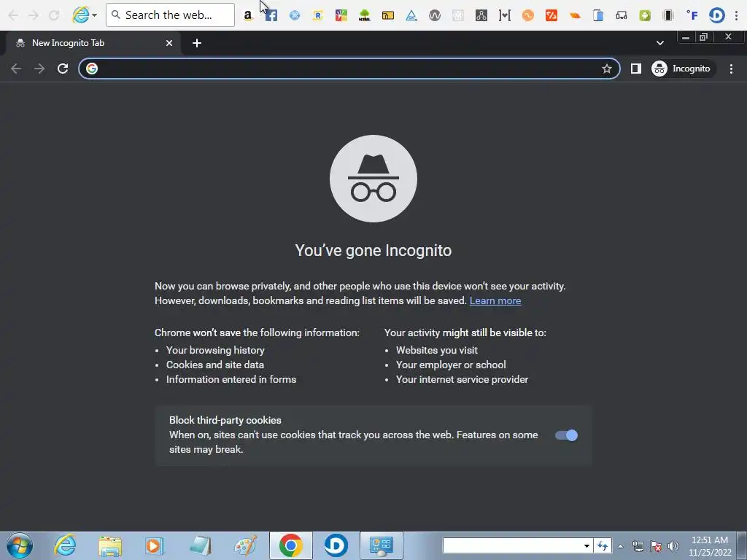Click the circular W toolbar icon
Image resolution: width=747 pixels, height=560 pixels.
coord(435,15)
